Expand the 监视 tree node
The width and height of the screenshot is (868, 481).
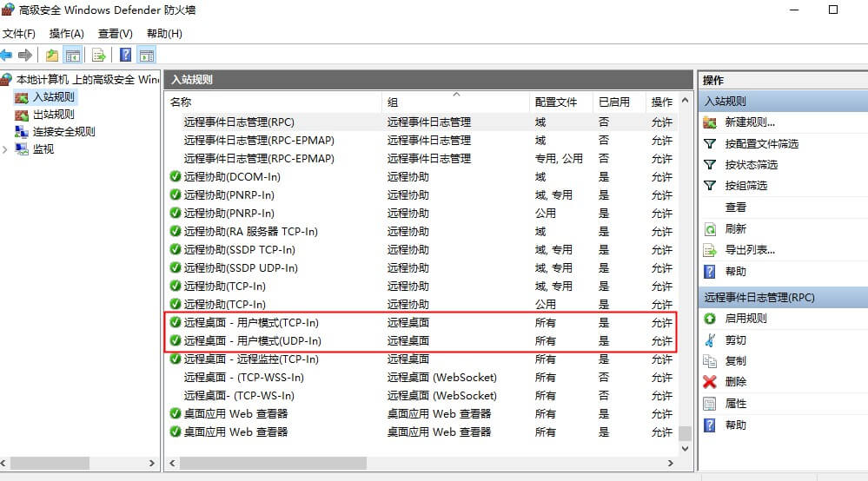click(5, 149)
